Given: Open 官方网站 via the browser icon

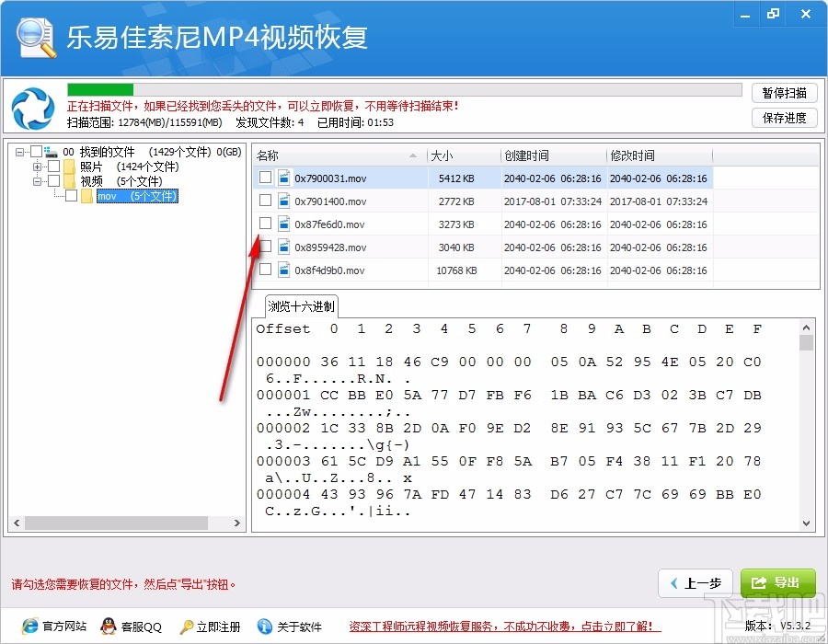Looking at the screenshot, I should click(30, 627).
